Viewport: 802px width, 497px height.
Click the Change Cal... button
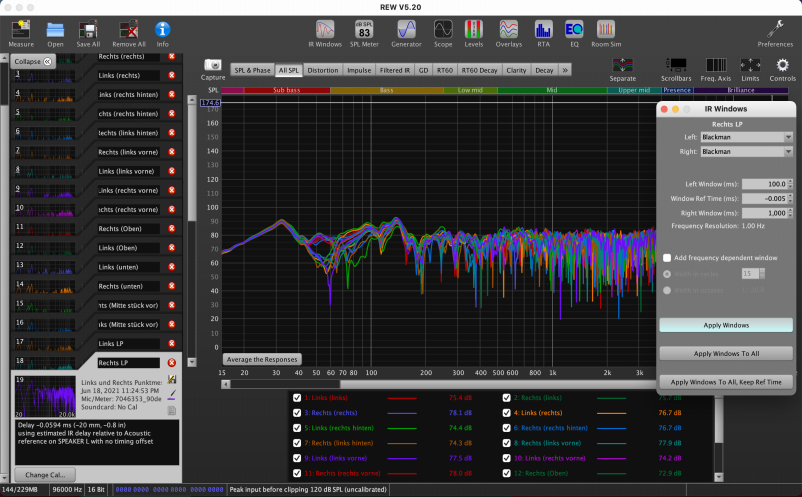point(45,475)
